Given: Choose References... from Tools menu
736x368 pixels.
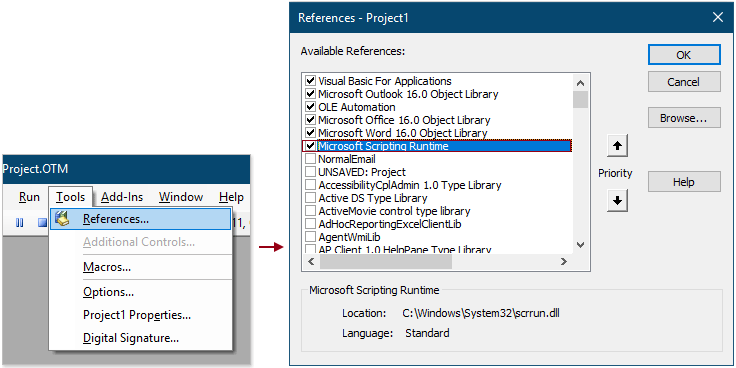Looking at the screenshot, I should (x=141, y=219).
